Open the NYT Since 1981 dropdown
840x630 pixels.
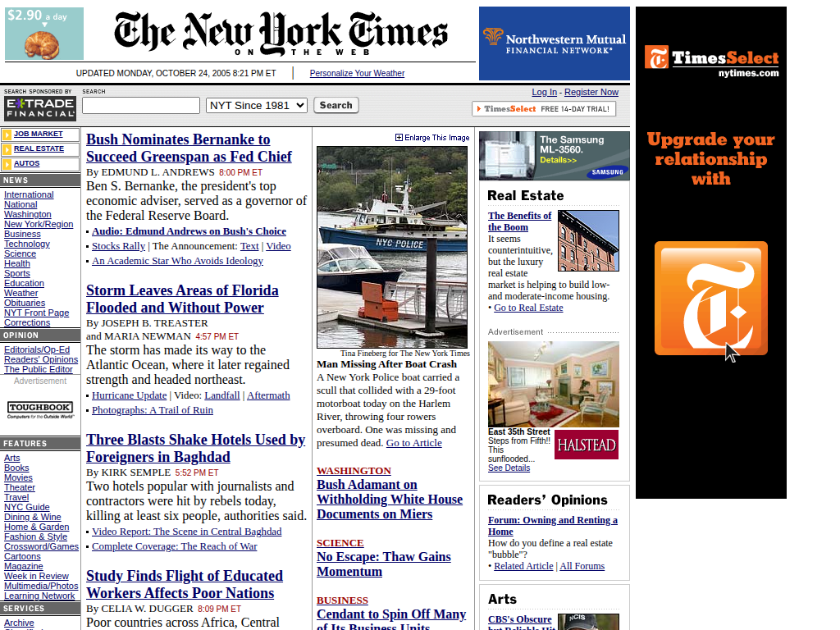(257, 105)
